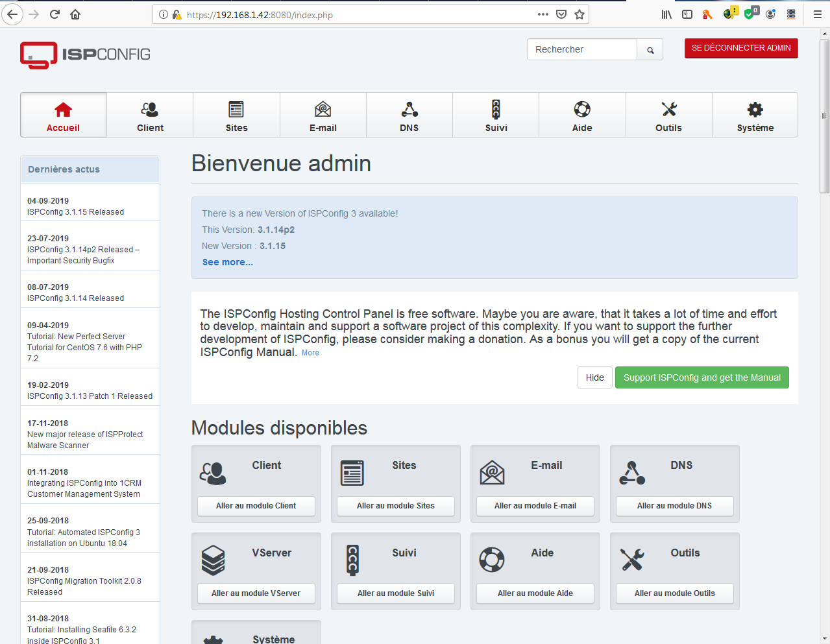830x644 pixels.
Task: Log out with Se déconnecter admin
Action: click(741, 48)
